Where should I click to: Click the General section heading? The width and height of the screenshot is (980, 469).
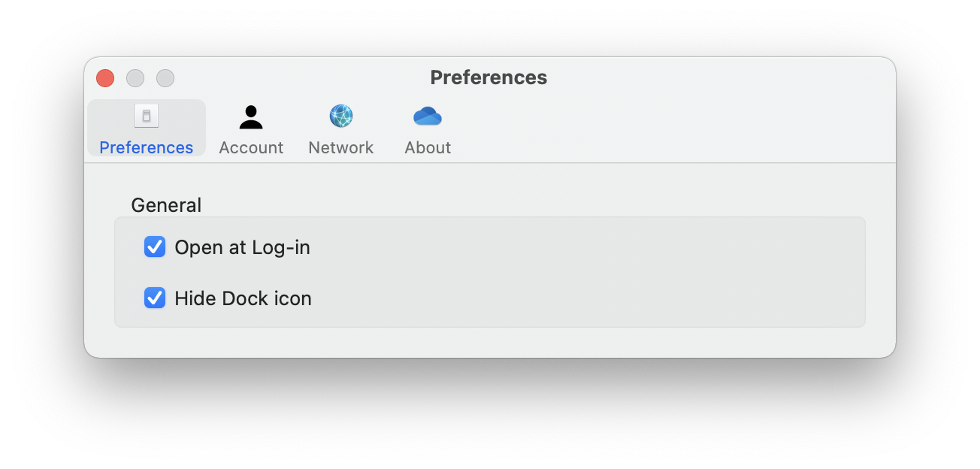166,205
